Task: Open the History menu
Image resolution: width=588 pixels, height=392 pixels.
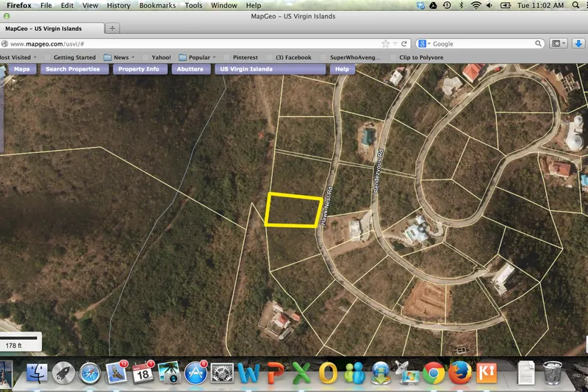Action: click(x=118, y=5)
